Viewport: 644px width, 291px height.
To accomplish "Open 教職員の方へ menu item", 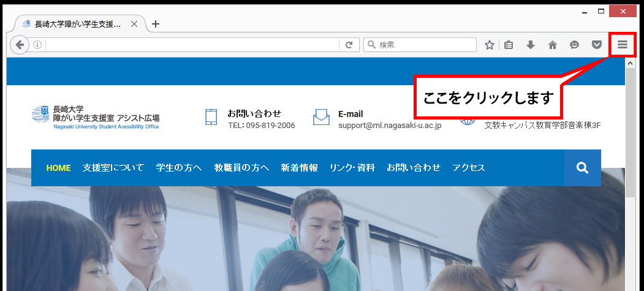I will point(241,167).
